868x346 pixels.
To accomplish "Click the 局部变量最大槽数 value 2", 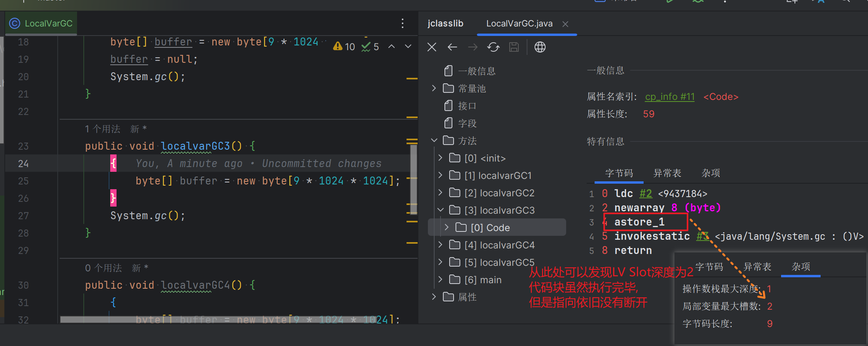I will (770, 307).
